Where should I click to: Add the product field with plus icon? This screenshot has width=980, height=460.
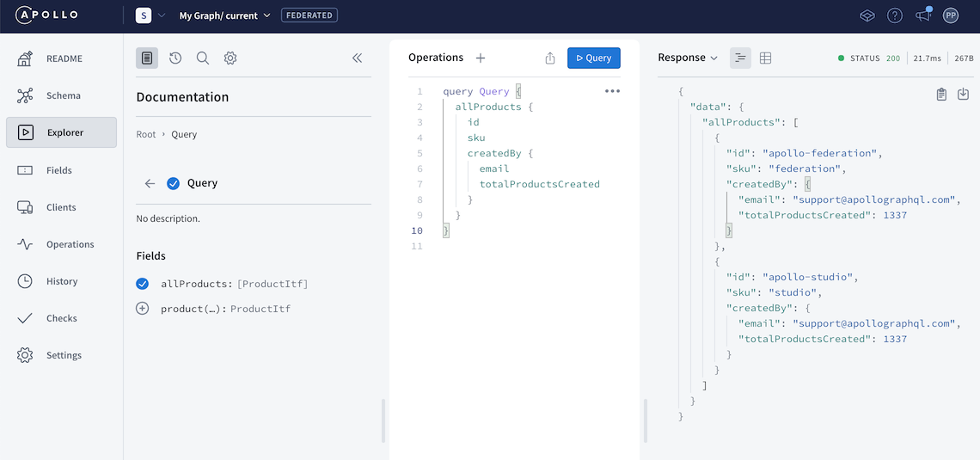(x=143, y=308)
